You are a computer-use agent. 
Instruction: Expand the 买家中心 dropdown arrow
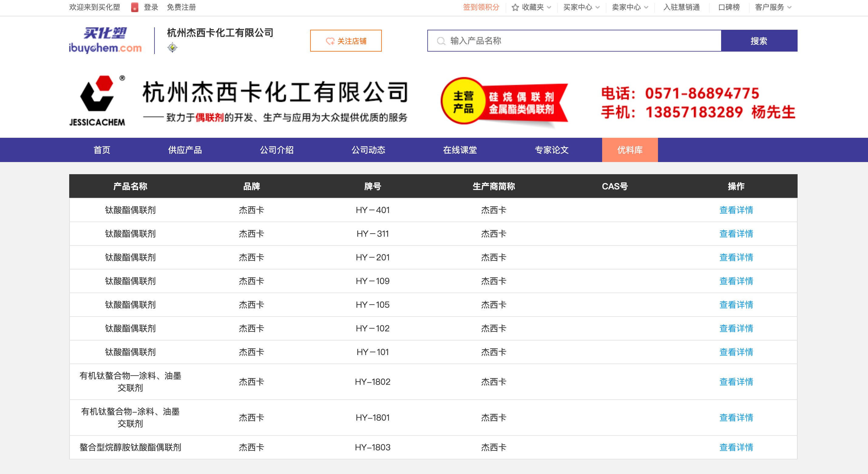[597, 7]
